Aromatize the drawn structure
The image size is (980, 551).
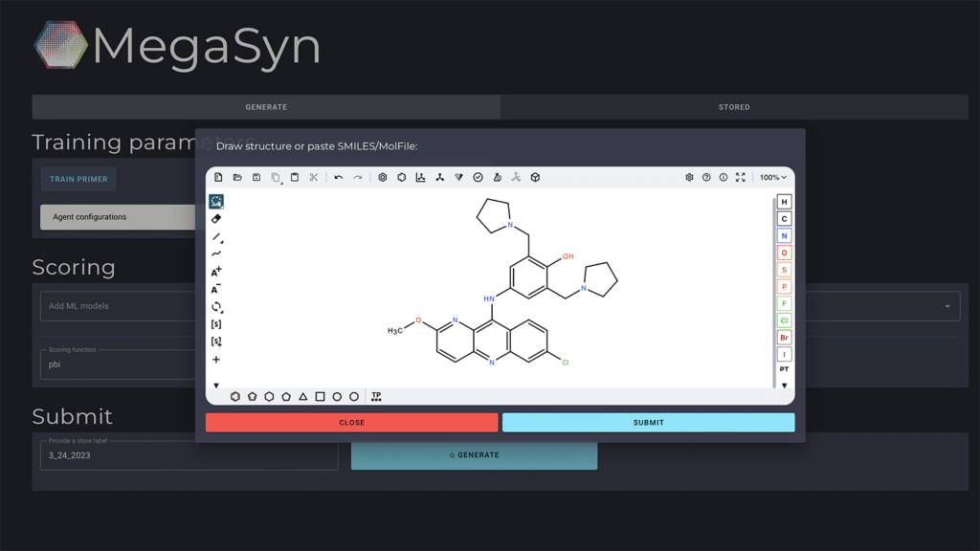[383, 177]
